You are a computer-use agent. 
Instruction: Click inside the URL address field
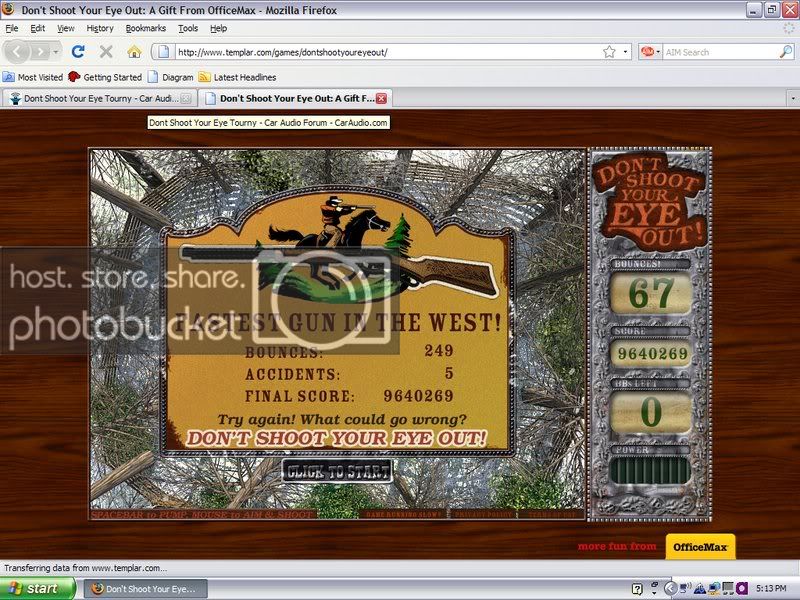click(x=388, y=52)
